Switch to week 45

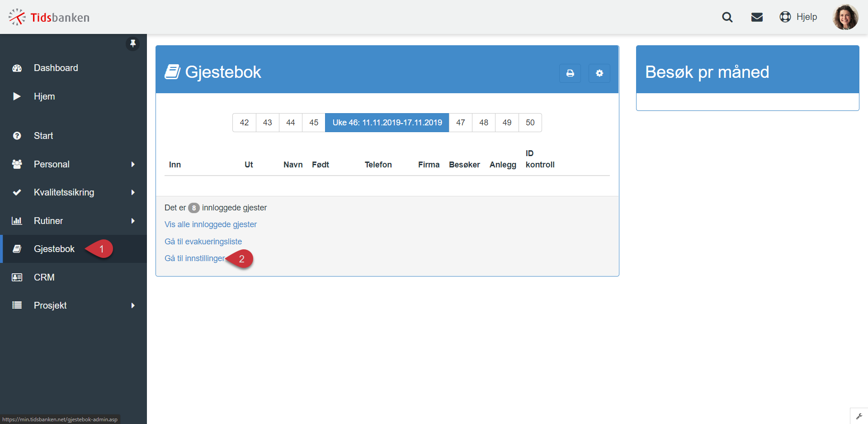(314, 123)
